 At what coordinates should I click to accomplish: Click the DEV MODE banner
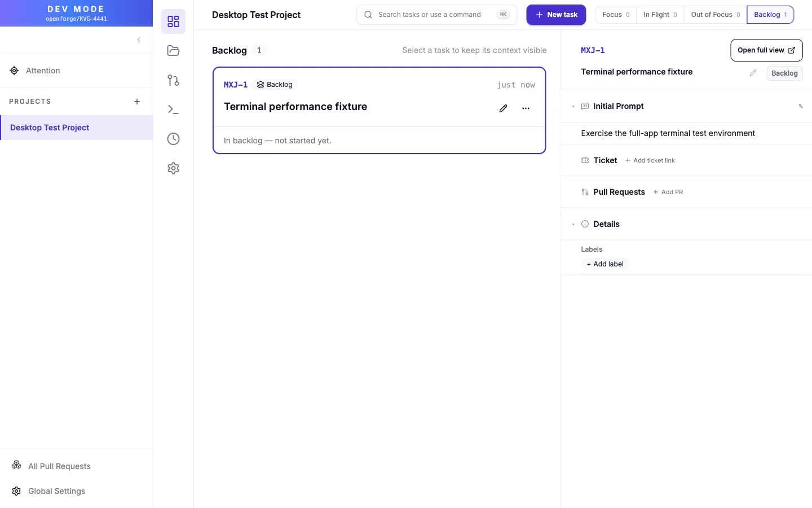click(76, 13)
